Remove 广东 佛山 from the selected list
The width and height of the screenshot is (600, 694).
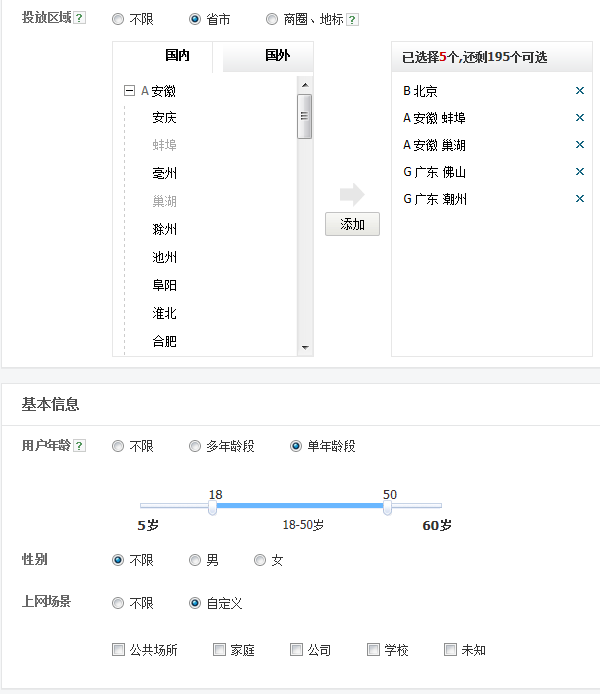[580, 172]
